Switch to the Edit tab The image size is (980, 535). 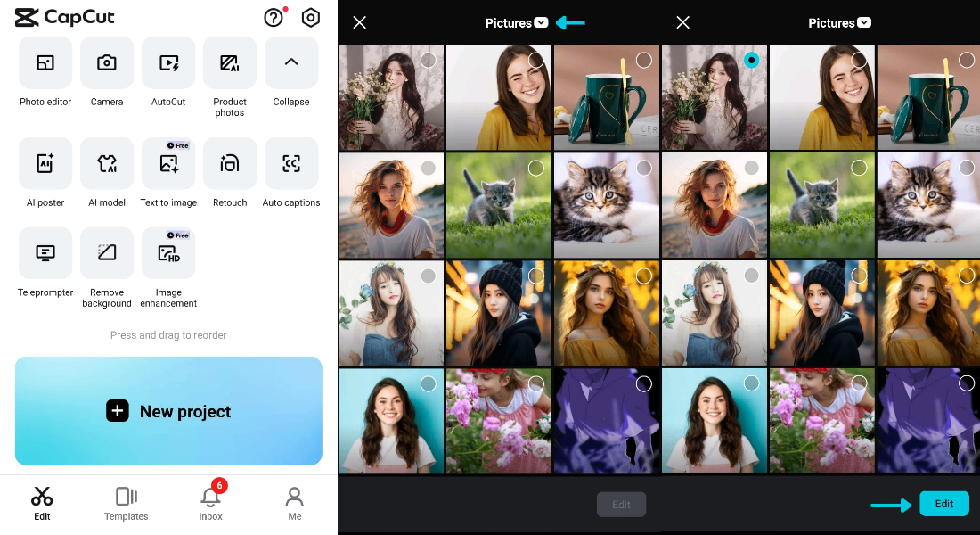[42, 504]
